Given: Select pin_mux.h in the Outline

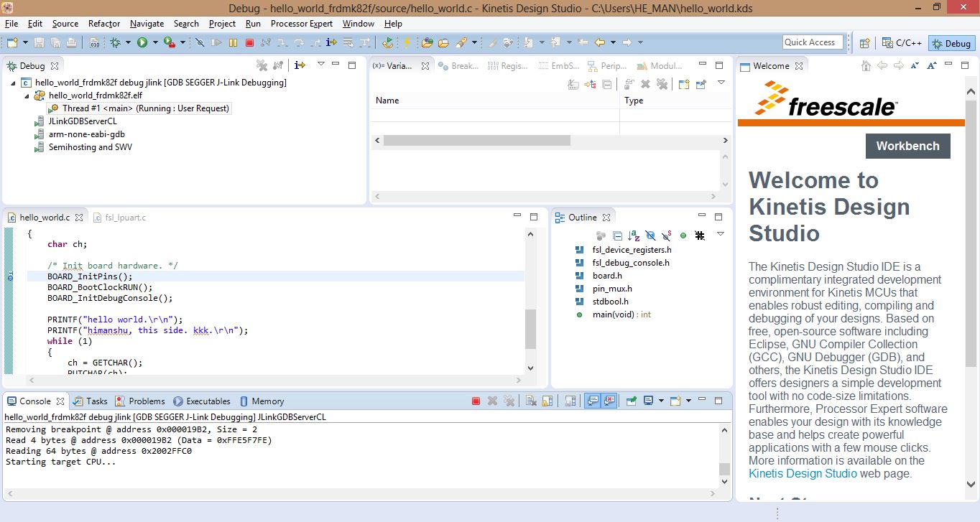Looking at the screenshot, I should 604,289.
